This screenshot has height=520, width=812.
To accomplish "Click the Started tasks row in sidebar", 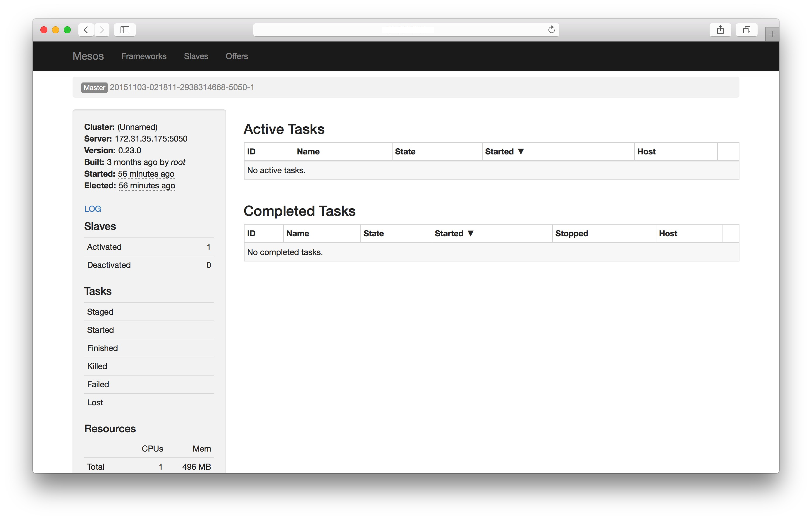I will pos(149,330).
